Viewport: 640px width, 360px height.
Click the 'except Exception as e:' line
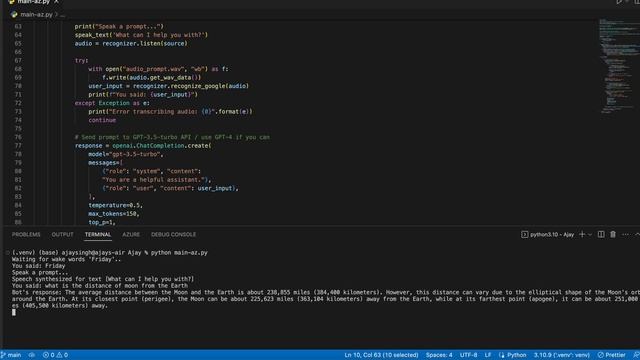click(x=112, y=103)
